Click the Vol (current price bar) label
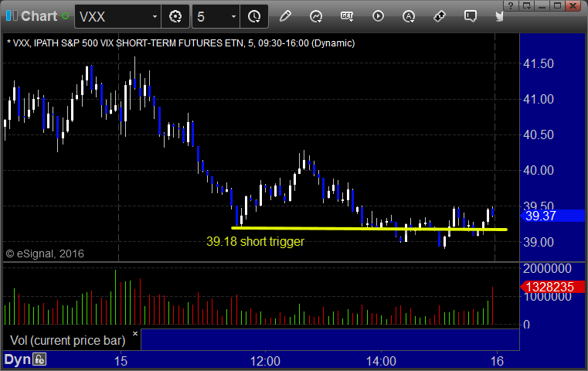This screenshot has height=371, width=588. click(67, 340)
